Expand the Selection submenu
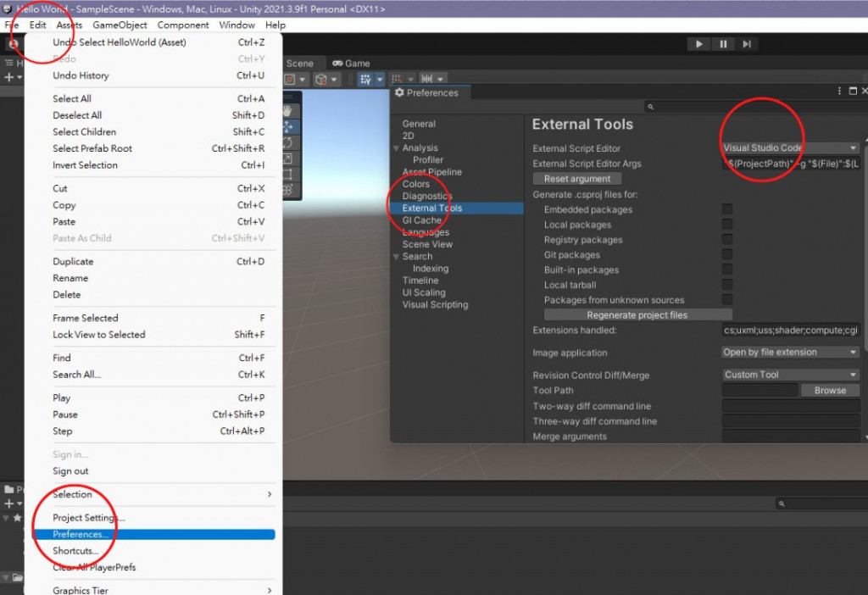This screenshot has width=868, height=595. 270,494
